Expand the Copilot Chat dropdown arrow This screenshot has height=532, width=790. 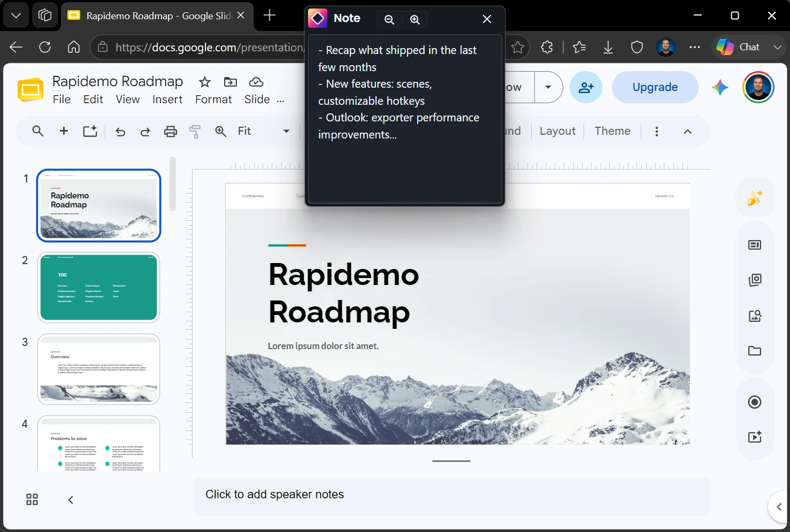coord(777,47)
